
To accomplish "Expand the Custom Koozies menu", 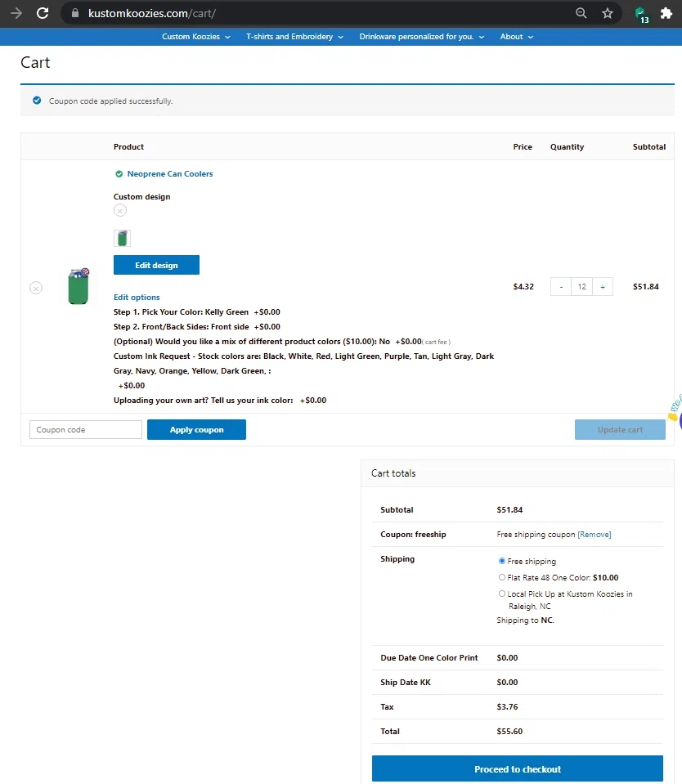I will pyautogui.click(x=196, y=37).
